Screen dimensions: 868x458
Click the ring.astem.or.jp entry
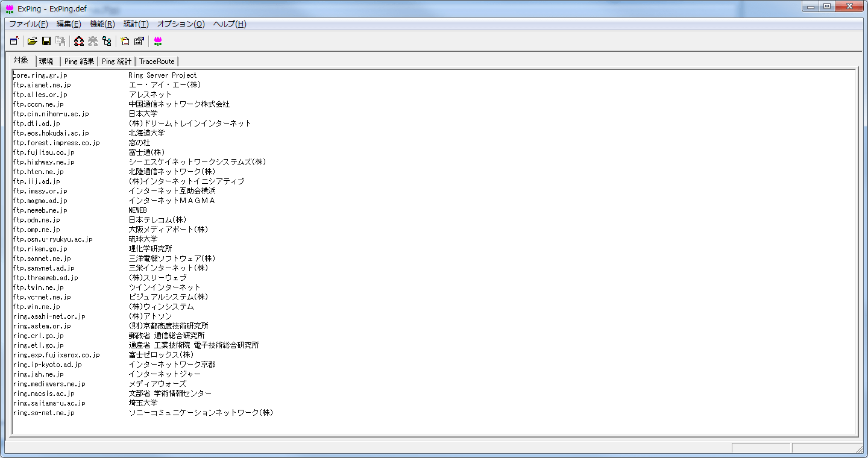pyautogui.click(x=42, y=326)
